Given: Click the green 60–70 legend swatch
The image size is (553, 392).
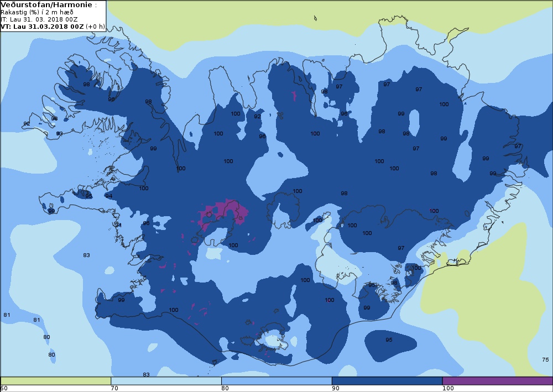Looking at the screenshot, I should (x=56, y=381).
